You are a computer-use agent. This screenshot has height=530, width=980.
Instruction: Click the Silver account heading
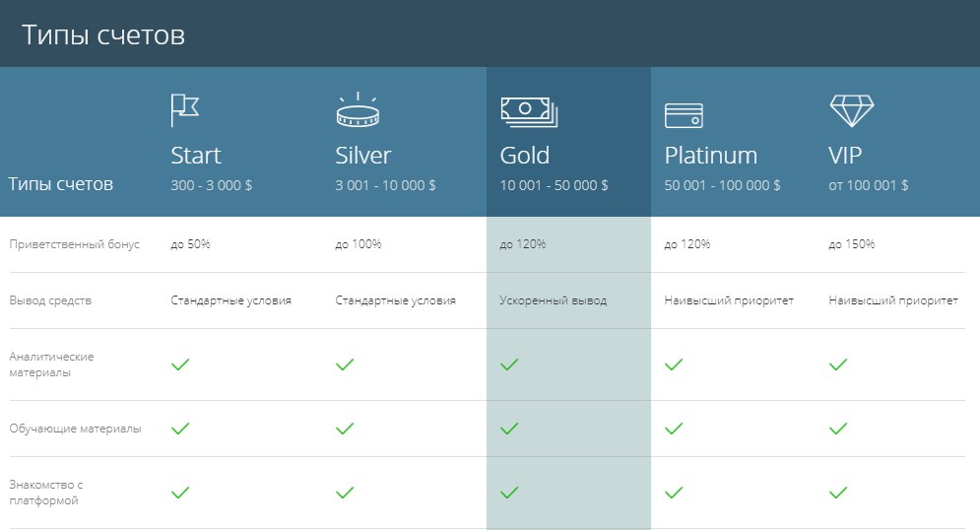point(363,155)
